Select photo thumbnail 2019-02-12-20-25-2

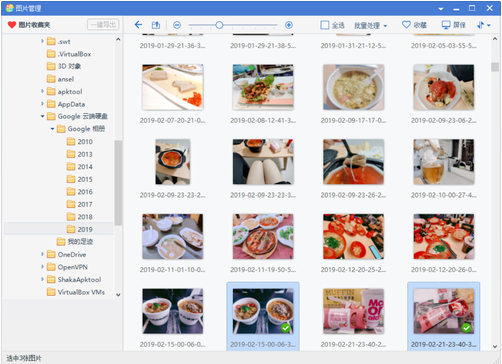353,236
